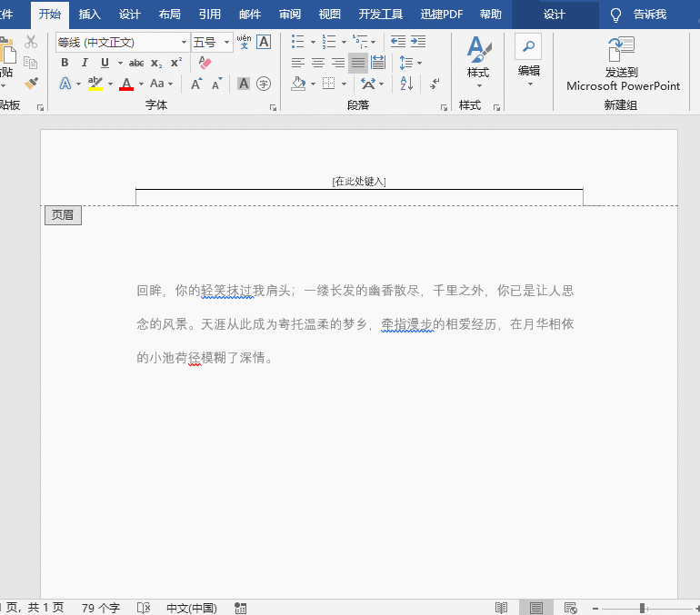The height and width of the screenshot is (615, 700).
Task: Toggle strikethrough text
Action: coord(136,63)
